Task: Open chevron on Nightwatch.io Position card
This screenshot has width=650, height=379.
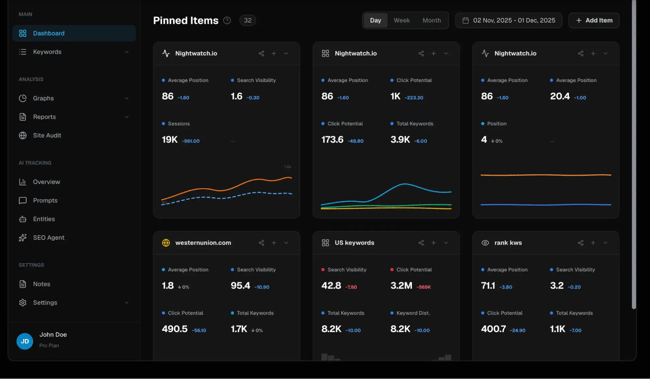Action: coord(605,53)
